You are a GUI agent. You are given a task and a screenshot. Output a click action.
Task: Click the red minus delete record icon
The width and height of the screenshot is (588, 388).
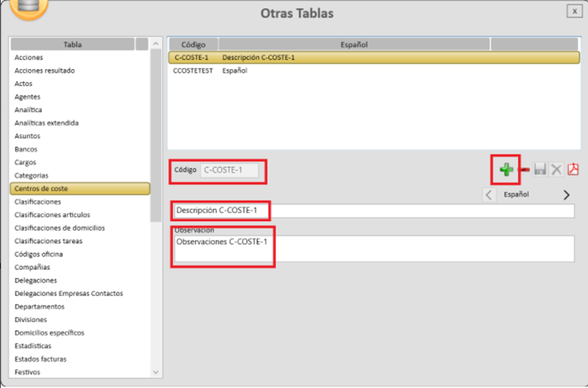[524, 170]
